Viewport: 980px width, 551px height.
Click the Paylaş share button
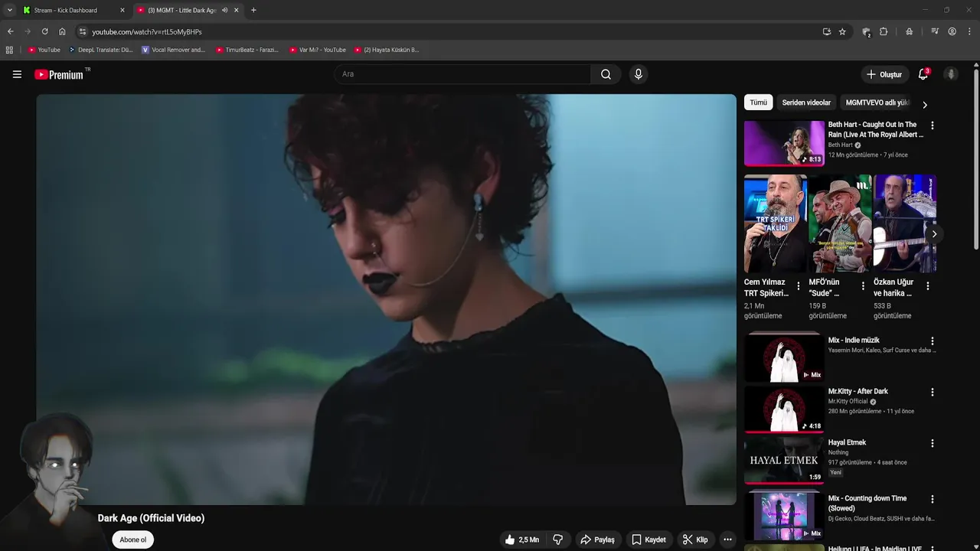(x=598, y=540)
